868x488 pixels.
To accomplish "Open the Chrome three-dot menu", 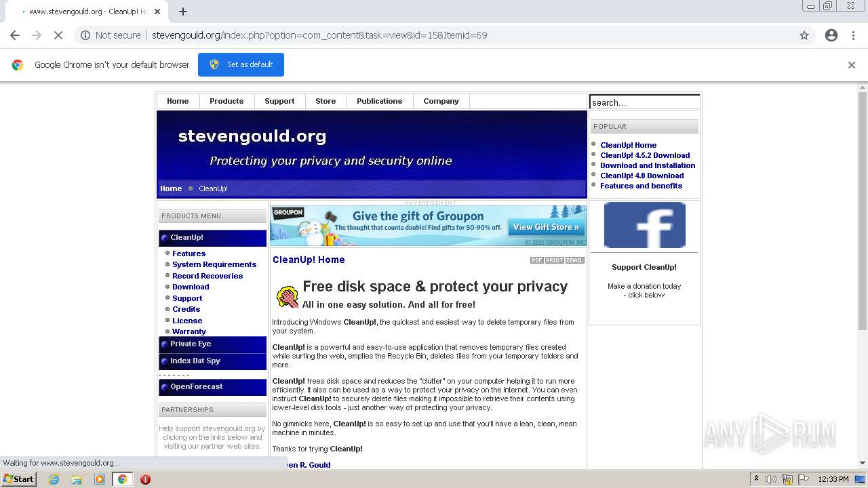I will tap(854, 35).
